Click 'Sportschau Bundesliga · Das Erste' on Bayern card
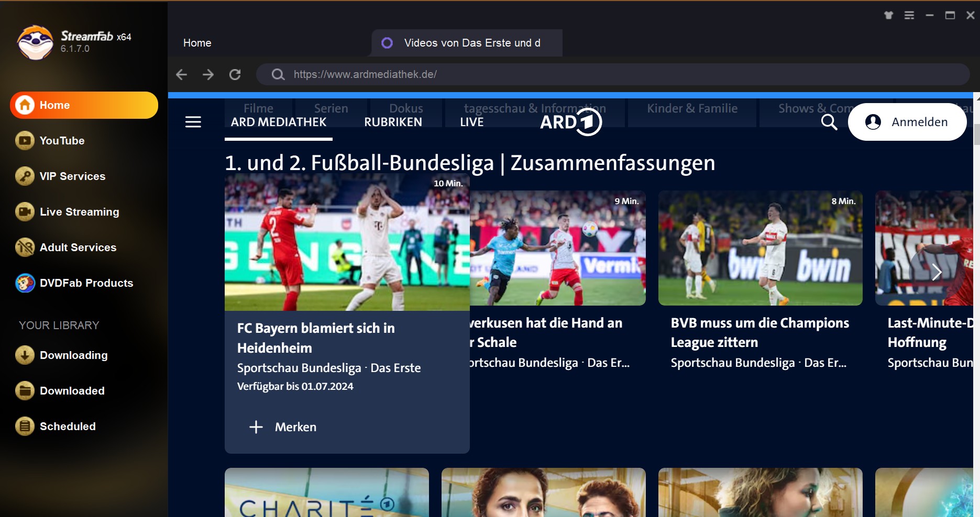This screenshot has height=517, width=980. click(x=329, y=368)
